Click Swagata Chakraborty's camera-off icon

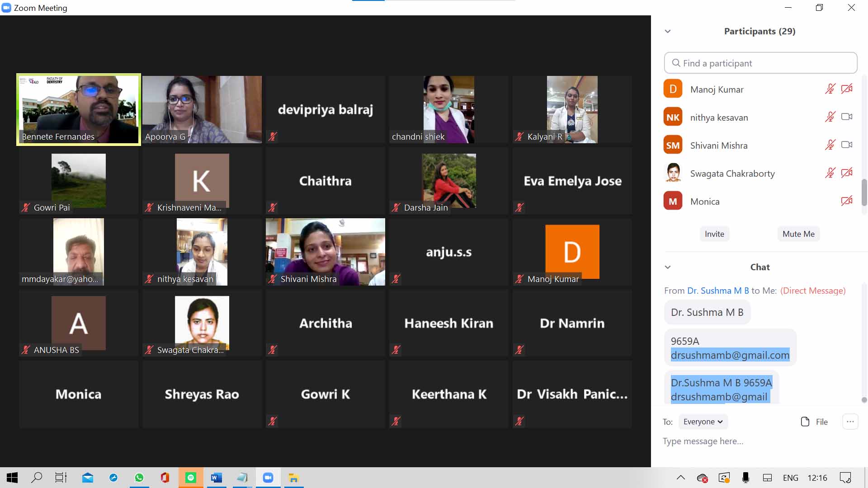point(847,173)
